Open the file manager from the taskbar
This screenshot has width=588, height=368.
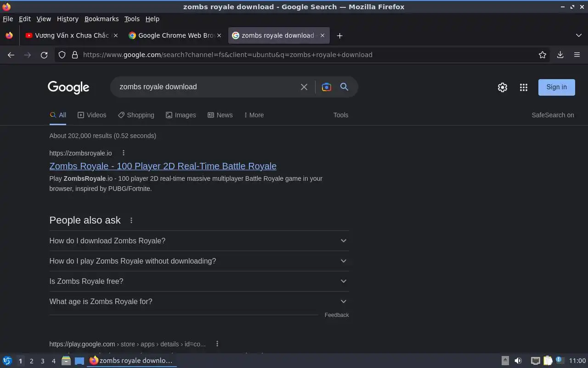click(66, 361)
